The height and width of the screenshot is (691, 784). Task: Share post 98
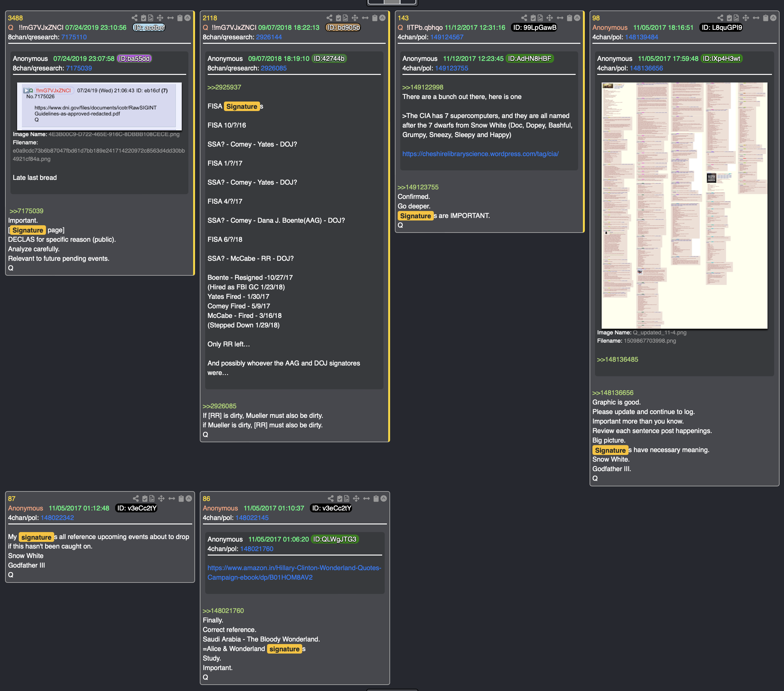pos(720,18)
